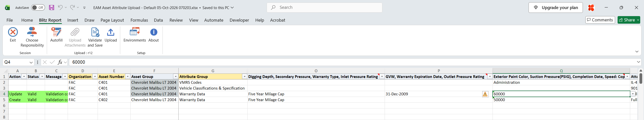Open the Q4 cell dropdown arrow
Image resolution: width=644 pixels, height=120 pixels.
(x=633, y=94)
